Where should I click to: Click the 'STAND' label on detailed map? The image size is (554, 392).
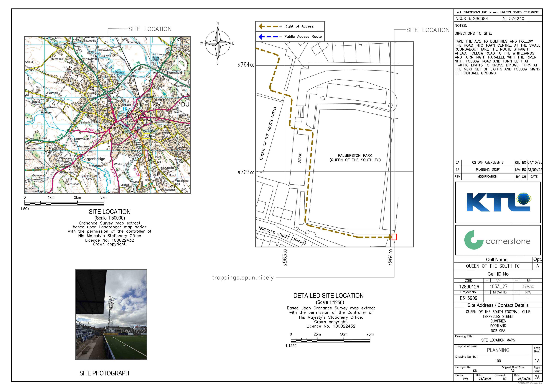pyautogui.click(x=299, y=158)
